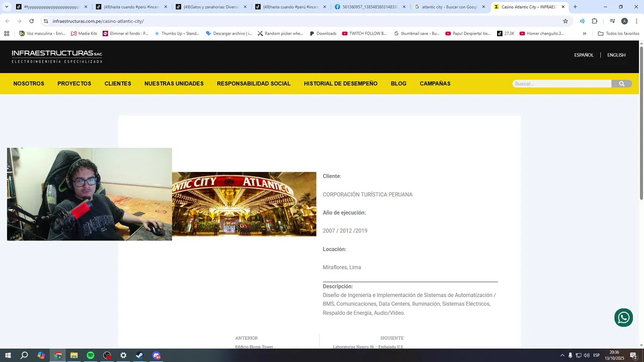Open Settings gear in the taskbar
The height and width of the screenshot is (362, 644).
click(123, 355)
